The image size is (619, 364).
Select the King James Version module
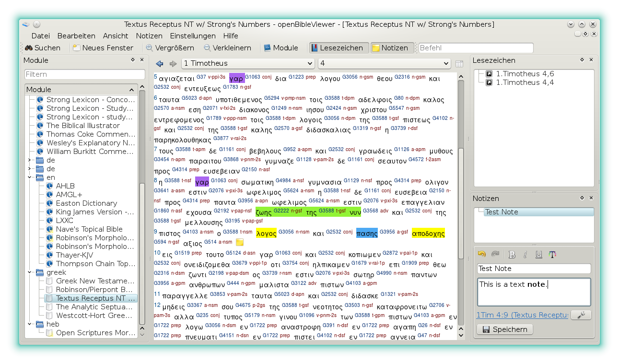pos(95,212)
